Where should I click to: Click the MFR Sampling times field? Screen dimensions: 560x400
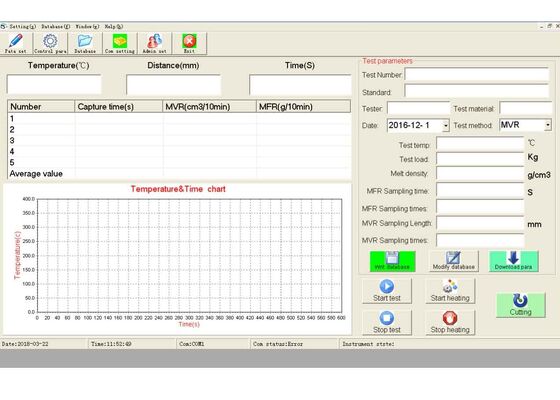(x=480, y=207)
